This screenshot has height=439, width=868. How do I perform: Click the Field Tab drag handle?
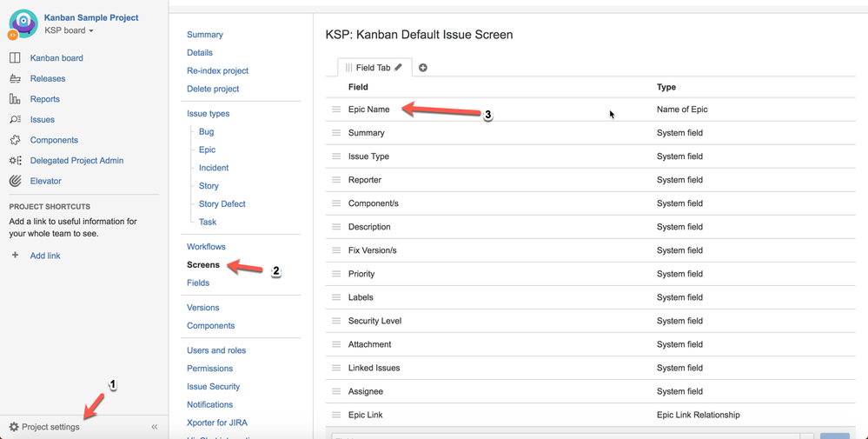point(348,68)
